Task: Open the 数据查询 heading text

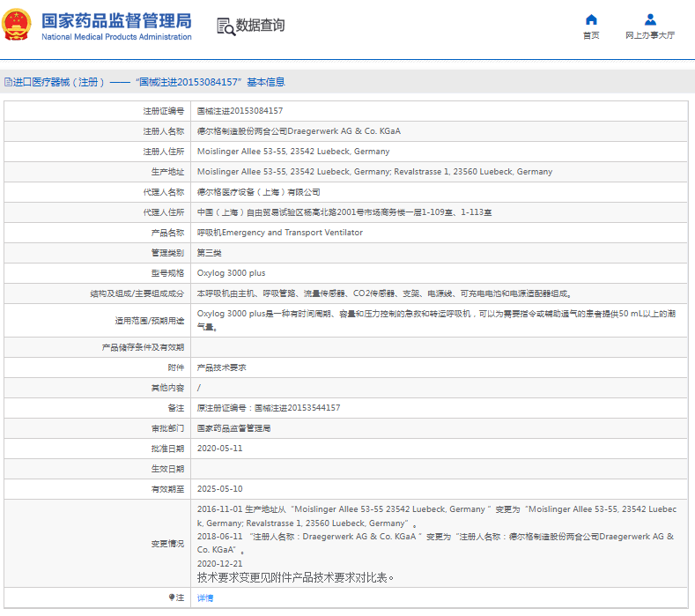Action: pos(260,26)
